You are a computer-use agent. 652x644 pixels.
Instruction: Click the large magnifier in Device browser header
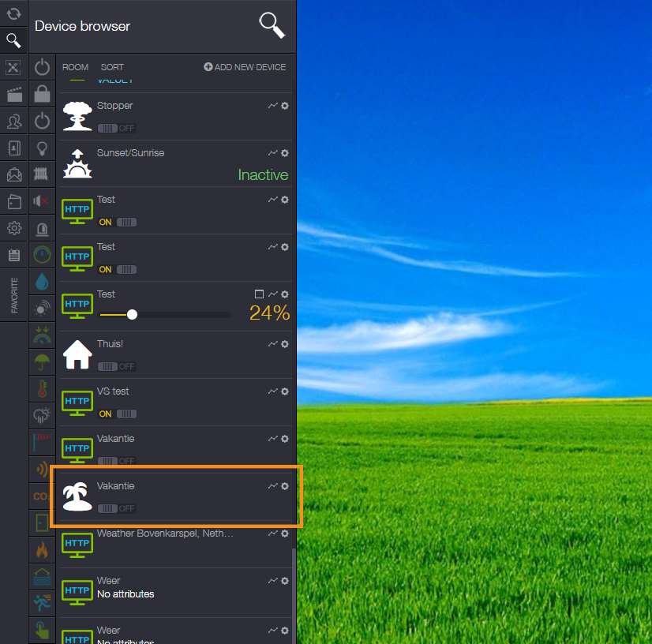(x=272, y=25)
